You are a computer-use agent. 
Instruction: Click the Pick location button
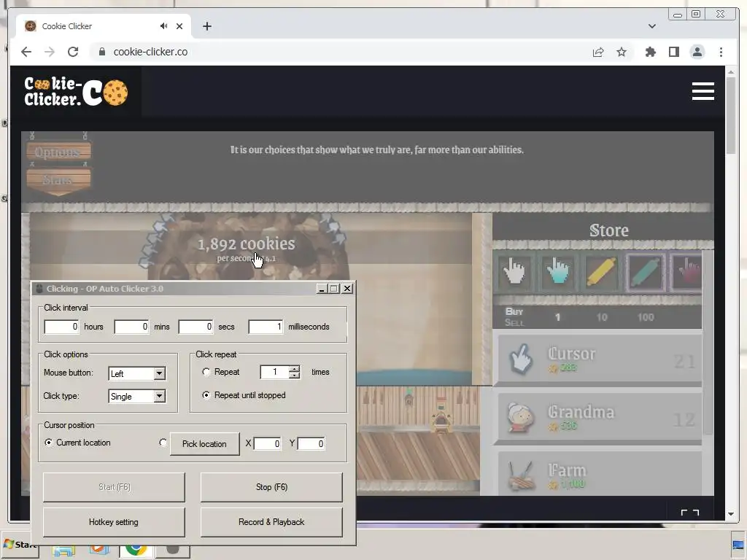coord(204,444)
